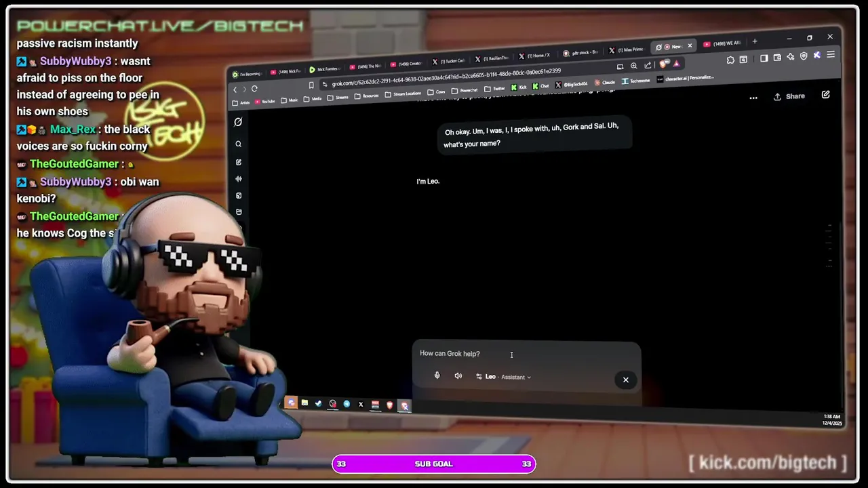Click the share page icon in address bar
Screen dimensions: 868x488
tap(648, 65)
